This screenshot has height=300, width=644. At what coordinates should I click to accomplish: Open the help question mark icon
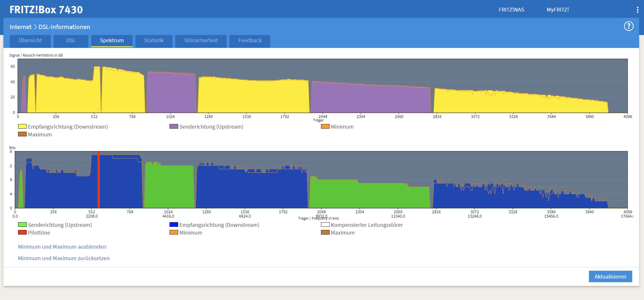pos(629,26)
